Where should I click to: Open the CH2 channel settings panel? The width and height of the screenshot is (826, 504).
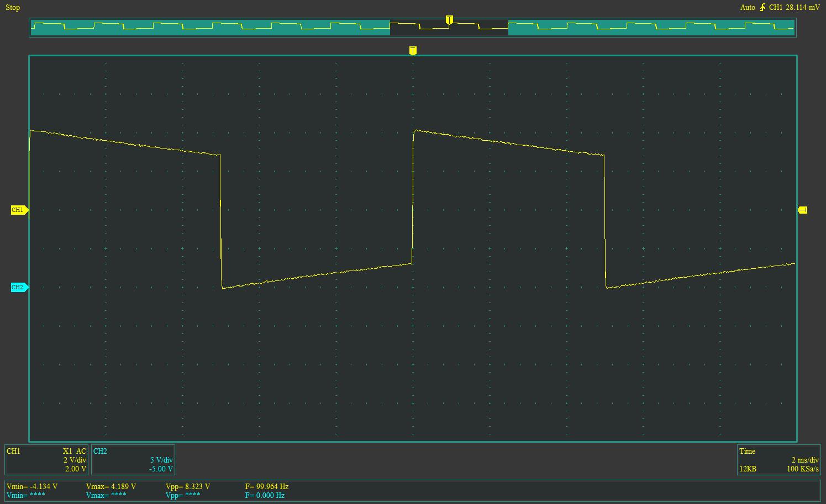point(133,460)
